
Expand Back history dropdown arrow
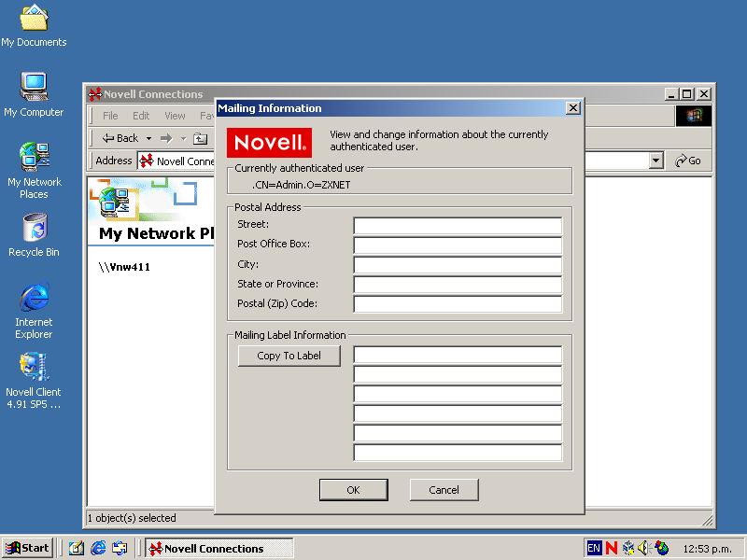148,138
